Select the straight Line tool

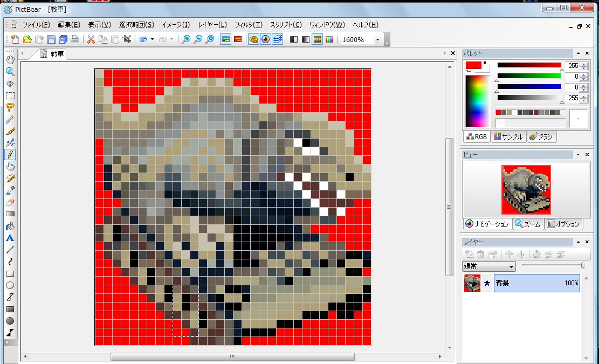pyautogui.click(x=10, y=250)
